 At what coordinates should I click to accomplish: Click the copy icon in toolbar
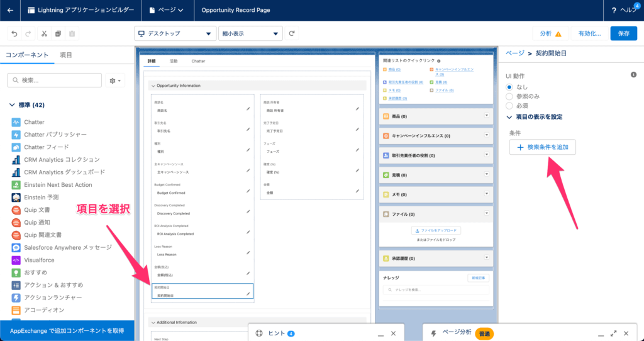point(58,33)
